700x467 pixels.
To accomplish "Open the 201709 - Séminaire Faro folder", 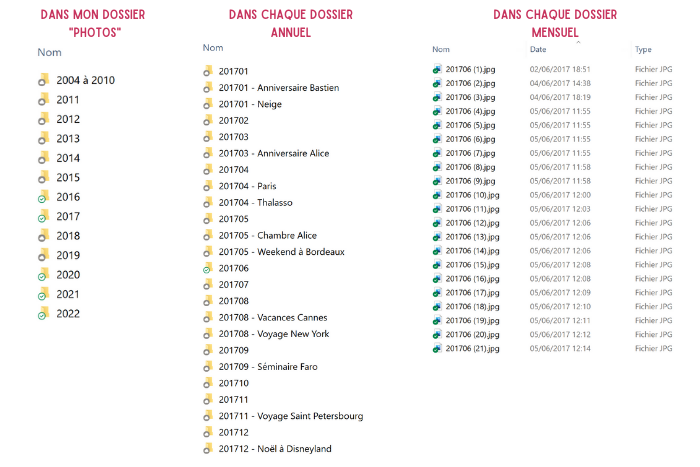I will pyautogui.click(x=267, y=367).
